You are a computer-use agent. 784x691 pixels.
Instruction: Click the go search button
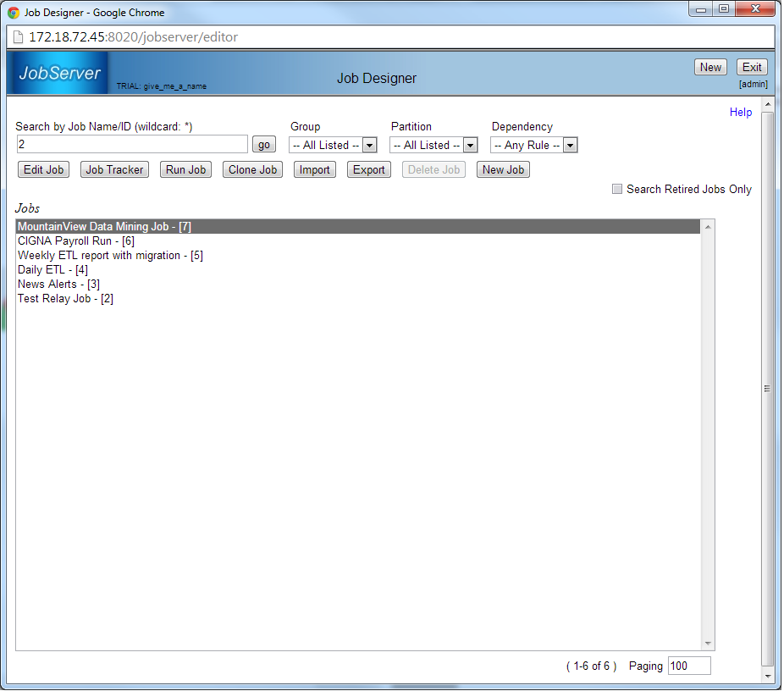click(x=264, y=145)
